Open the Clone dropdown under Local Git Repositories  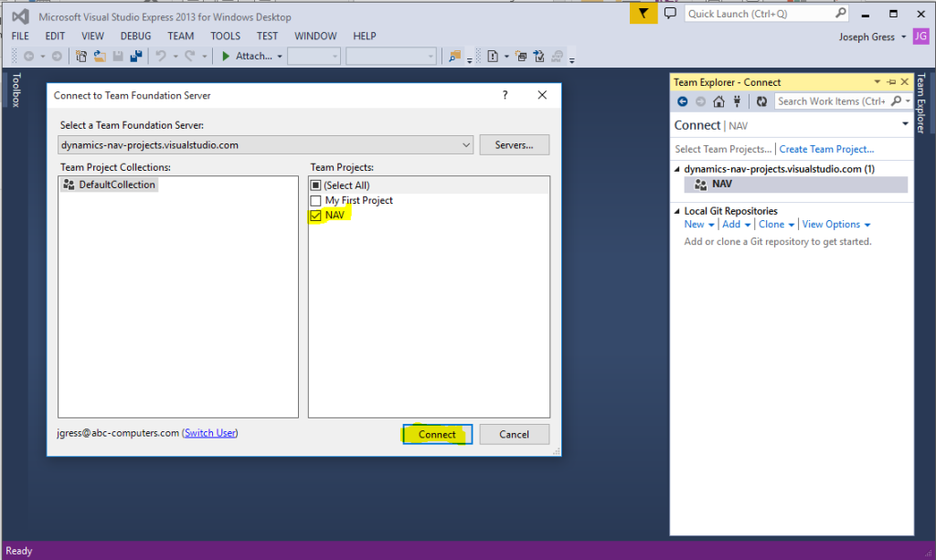point(776,224)
